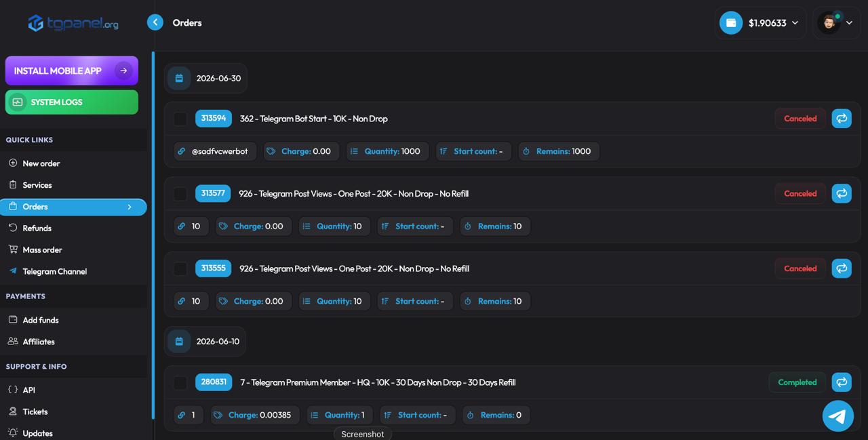
Task: Check the box for order 313594
Action: pyautogui.click(x=180, y=119)
